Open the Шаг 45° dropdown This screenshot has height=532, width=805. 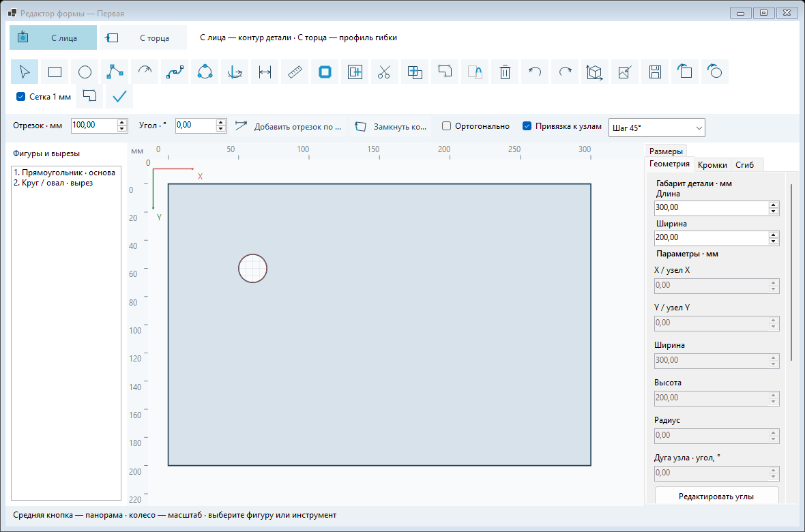coord(657,128)
